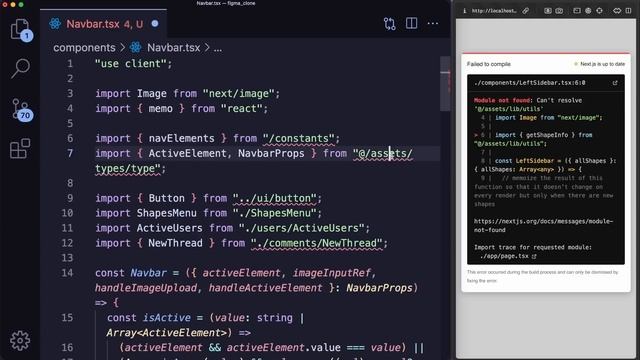Open LeftSidebar.tsx in editor via external icon
640x360 pixels.
(x=615, y=83)
